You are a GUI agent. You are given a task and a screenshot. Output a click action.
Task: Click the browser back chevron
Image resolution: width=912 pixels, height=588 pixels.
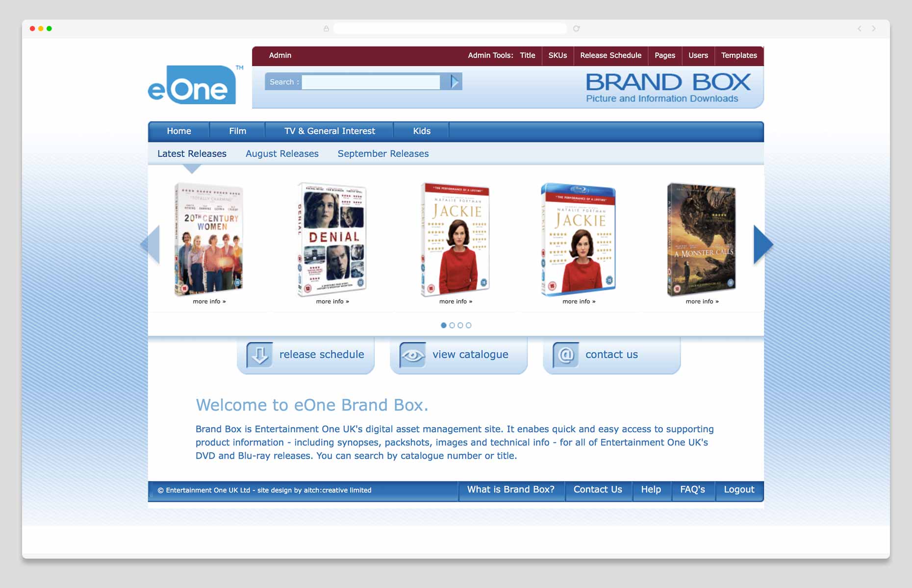[860, 28]
